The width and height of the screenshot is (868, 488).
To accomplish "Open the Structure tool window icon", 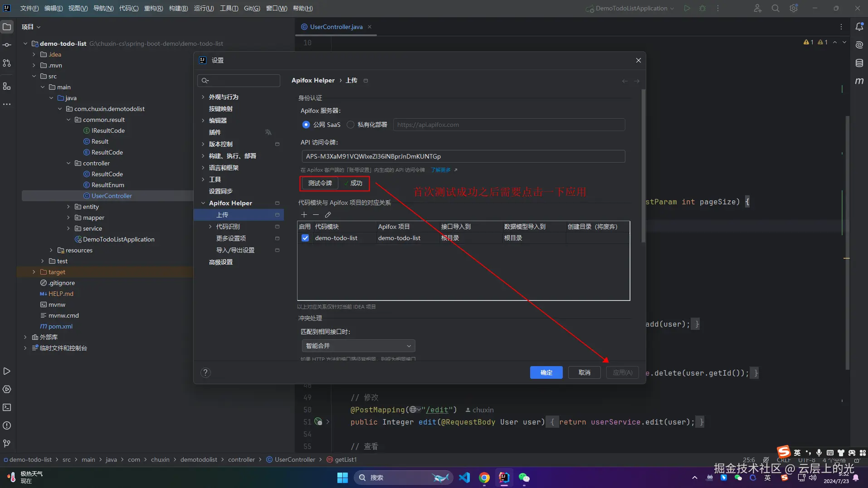I will 7,86.
